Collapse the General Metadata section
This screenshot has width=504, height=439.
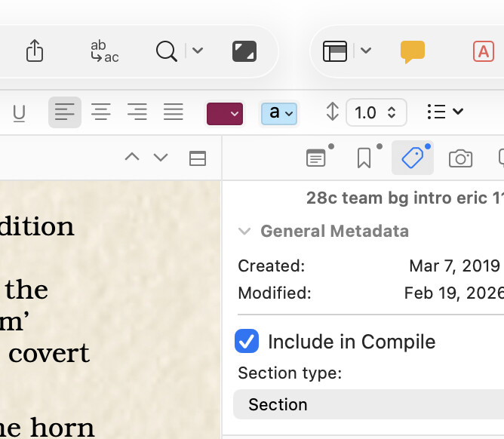click(244, 231)
